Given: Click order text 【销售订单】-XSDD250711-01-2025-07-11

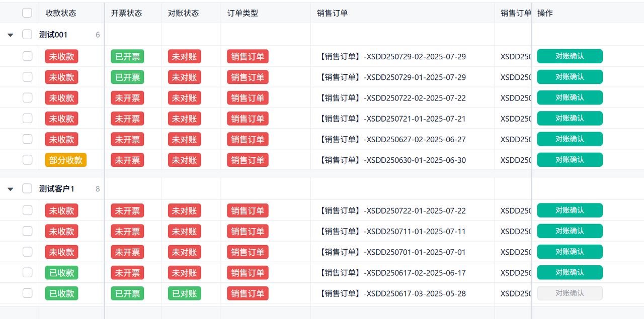Looking at the screenshot, I should [391, 231].
